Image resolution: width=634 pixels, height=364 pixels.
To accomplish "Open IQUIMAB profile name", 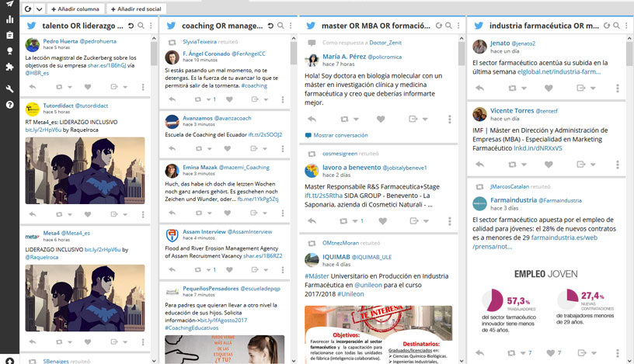I will (x=336, y=257).
